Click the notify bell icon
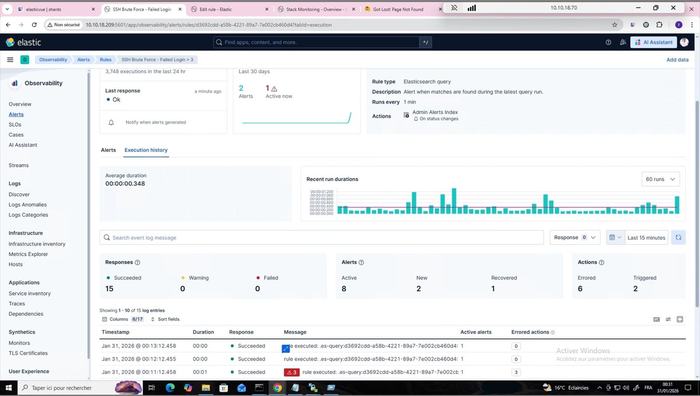 [x=111, y=122]
